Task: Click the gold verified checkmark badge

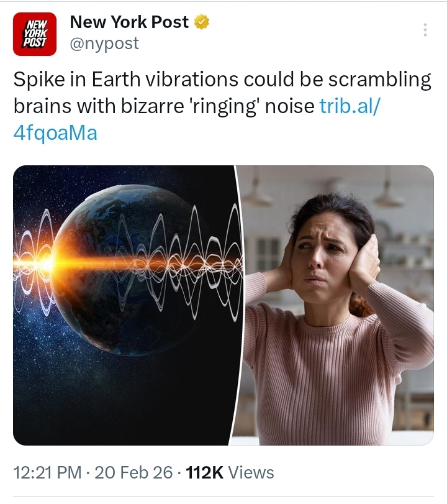Action: pyautogui.click(x=201, y=22)
